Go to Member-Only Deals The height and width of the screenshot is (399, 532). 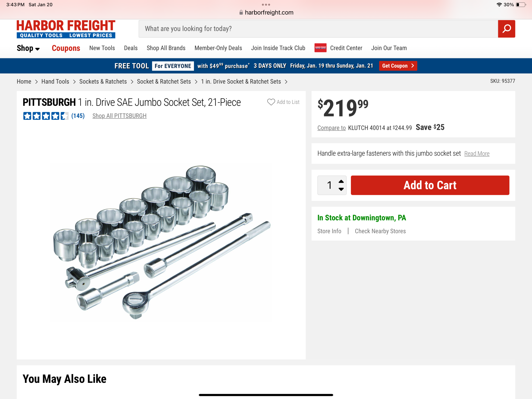(x=218, y=48)
